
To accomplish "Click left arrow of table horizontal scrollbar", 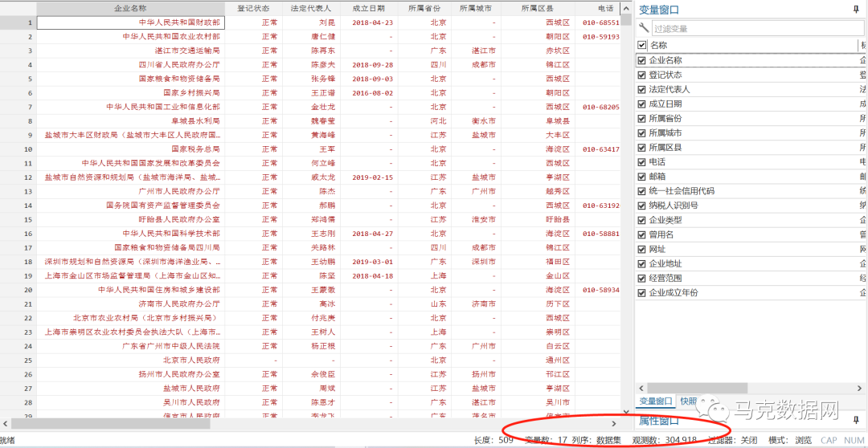I will pos(5,424).
